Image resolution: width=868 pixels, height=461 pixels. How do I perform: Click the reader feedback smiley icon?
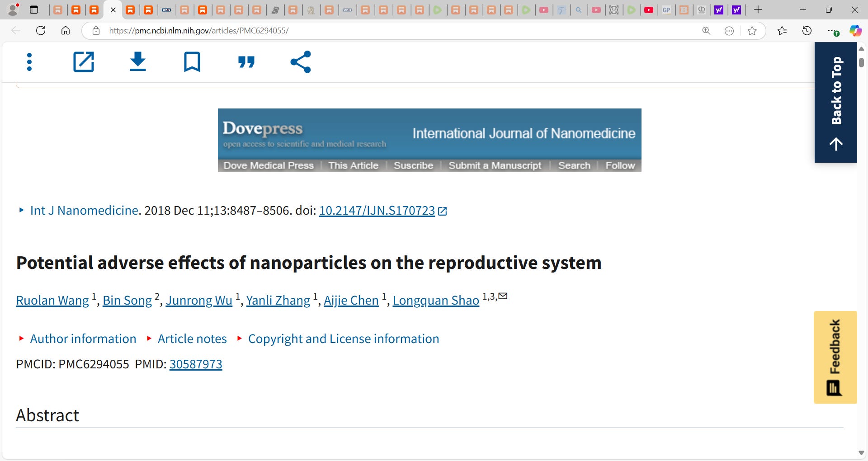point(729,31)
